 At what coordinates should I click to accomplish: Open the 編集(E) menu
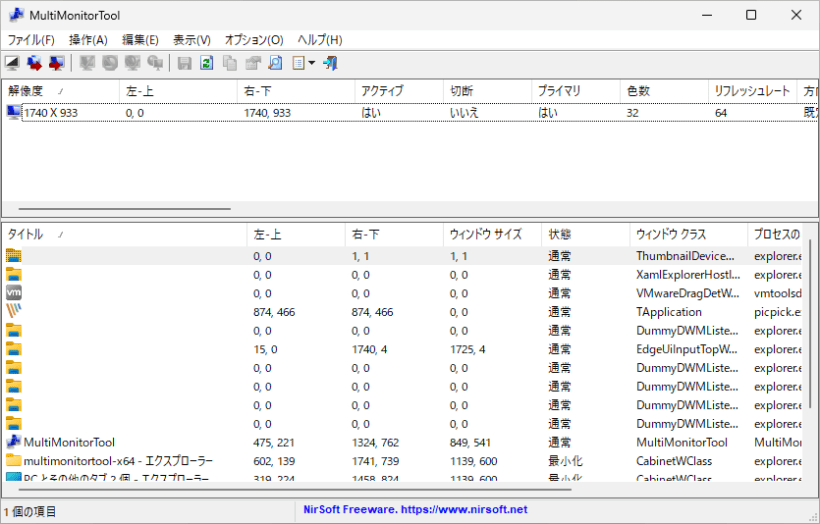[140, 40]
